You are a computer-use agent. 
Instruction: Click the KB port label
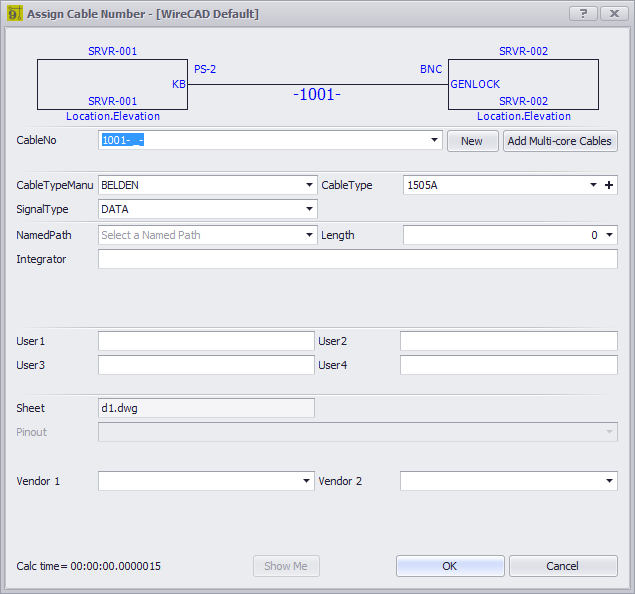(179, 84)
